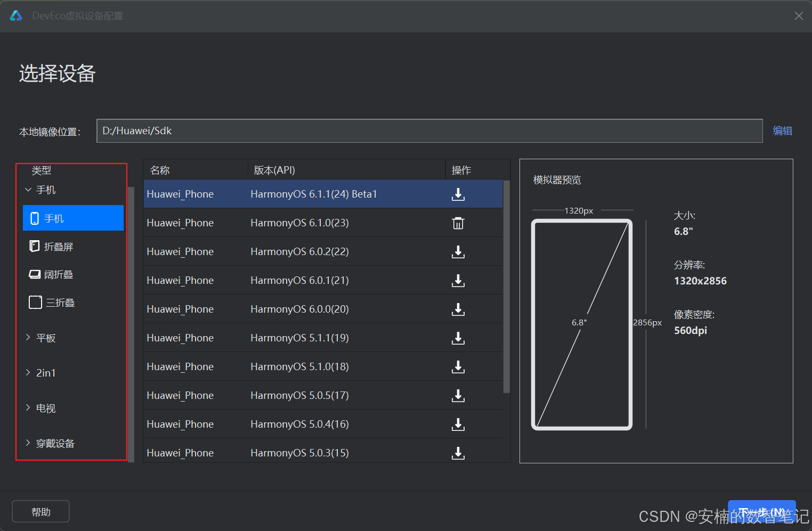Click the 560dpi pixel density value

click(x=691, y=330)
